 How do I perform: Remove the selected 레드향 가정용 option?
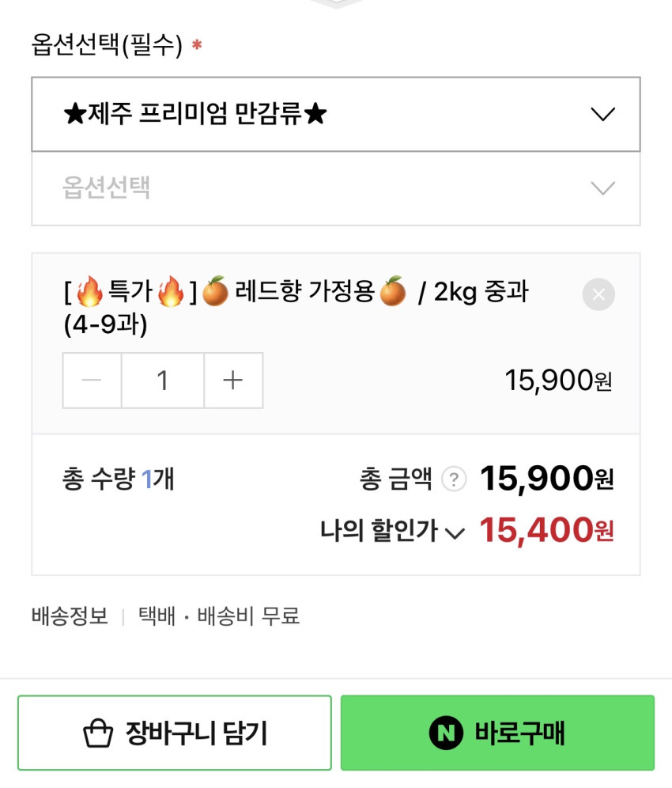pos(598,294)
